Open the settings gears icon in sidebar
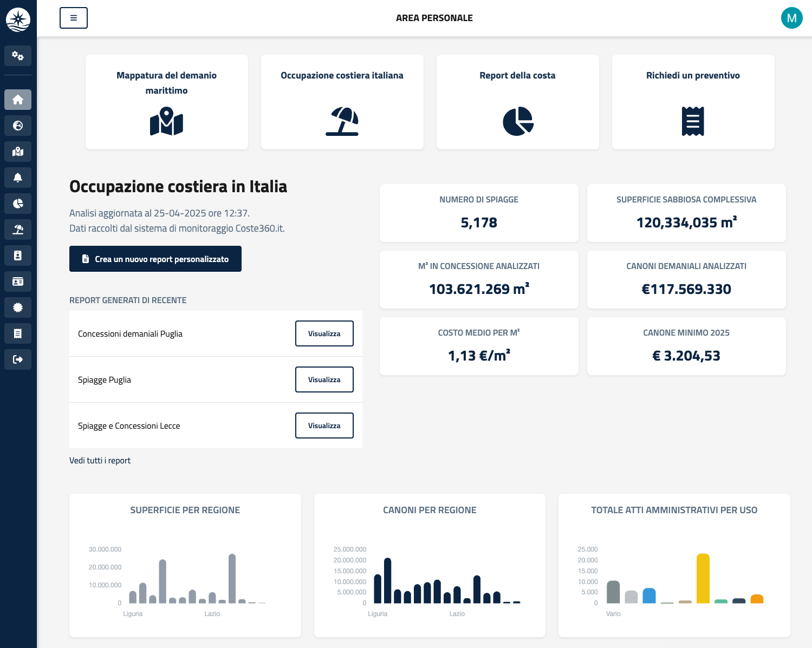 18,56
